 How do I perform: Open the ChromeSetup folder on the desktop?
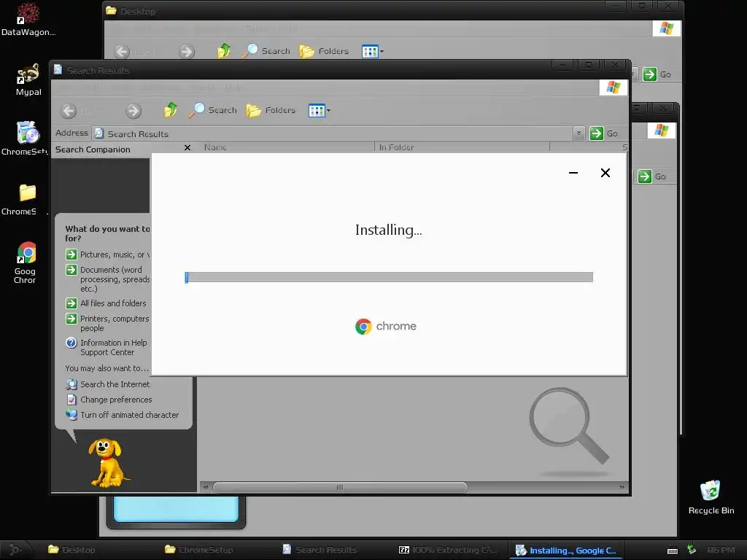coord(26,199)
